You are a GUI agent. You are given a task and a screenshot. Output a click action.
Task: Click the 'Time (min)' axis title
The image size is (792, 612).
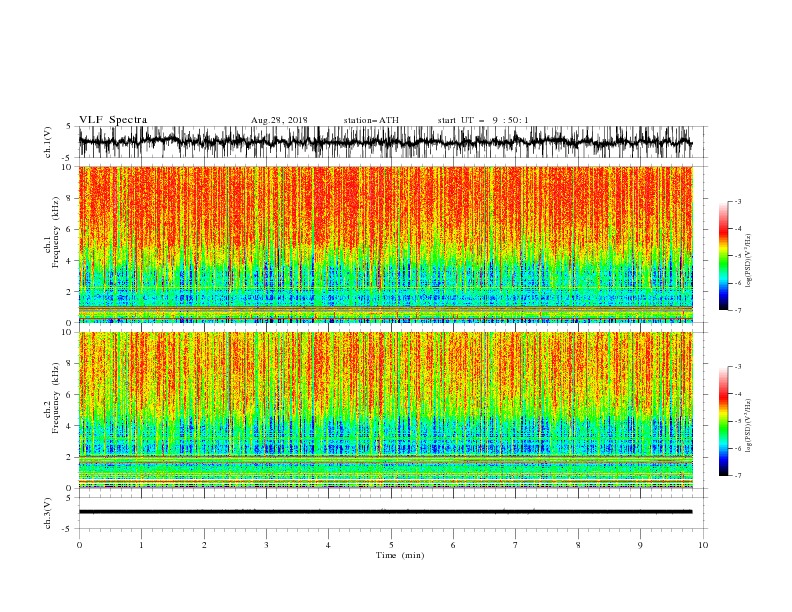(400, 555)
